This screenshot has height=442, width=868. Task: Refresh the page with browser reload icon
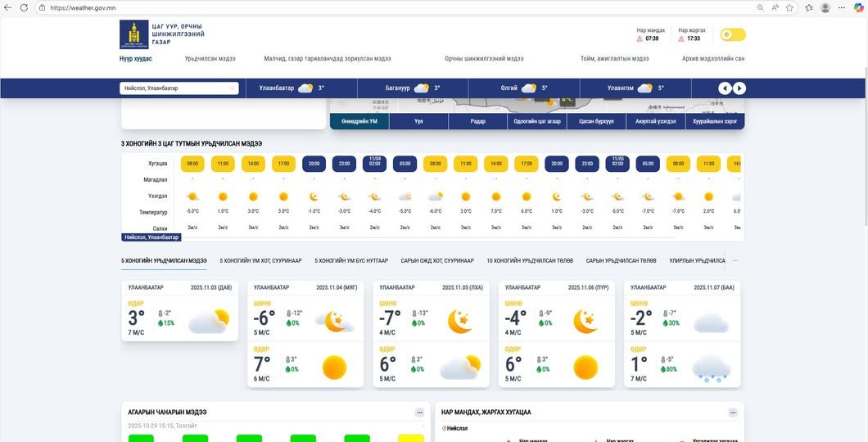click(x=25, y=7)
